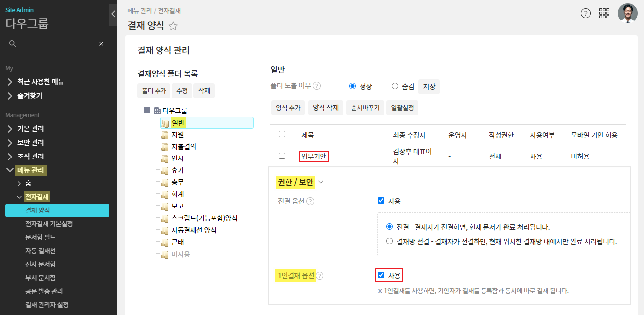This screenshot has height=315, width=644.
Task: Check the 업무기안 row checkbox
Action: tap(282, 156)
